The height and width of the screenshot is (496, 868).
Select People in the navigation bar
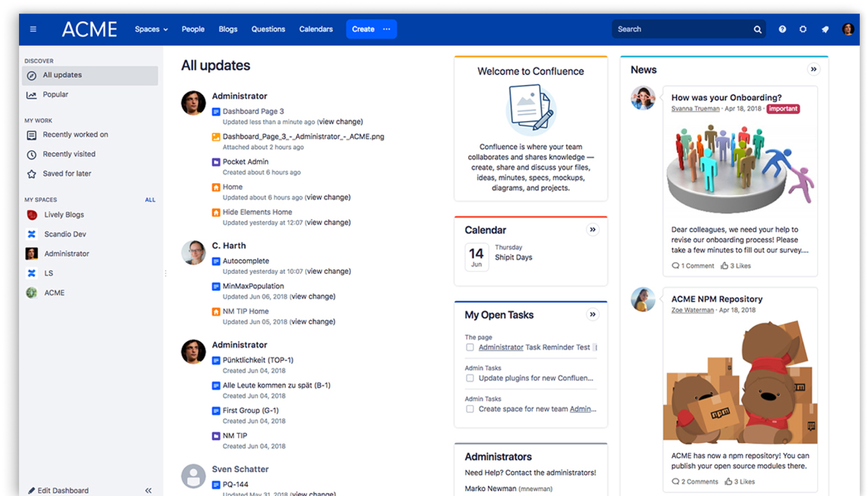tap(193, 29)
